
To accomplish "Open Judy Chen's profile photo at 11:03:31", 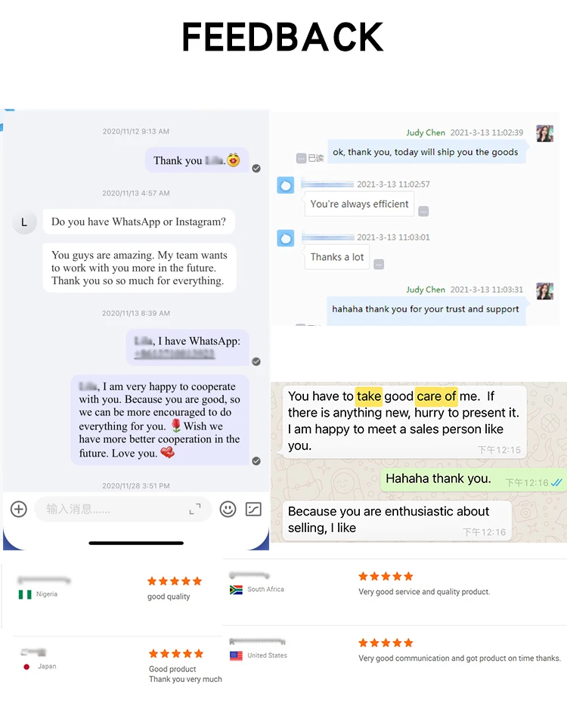I will click(544, 290).
